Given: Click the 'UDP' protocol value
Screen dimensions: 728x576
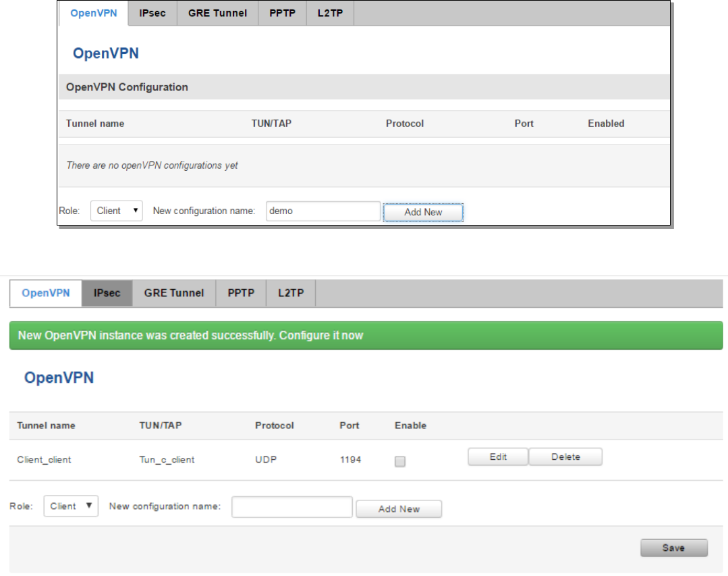Looking at the screenshot, I should [266, 460].
